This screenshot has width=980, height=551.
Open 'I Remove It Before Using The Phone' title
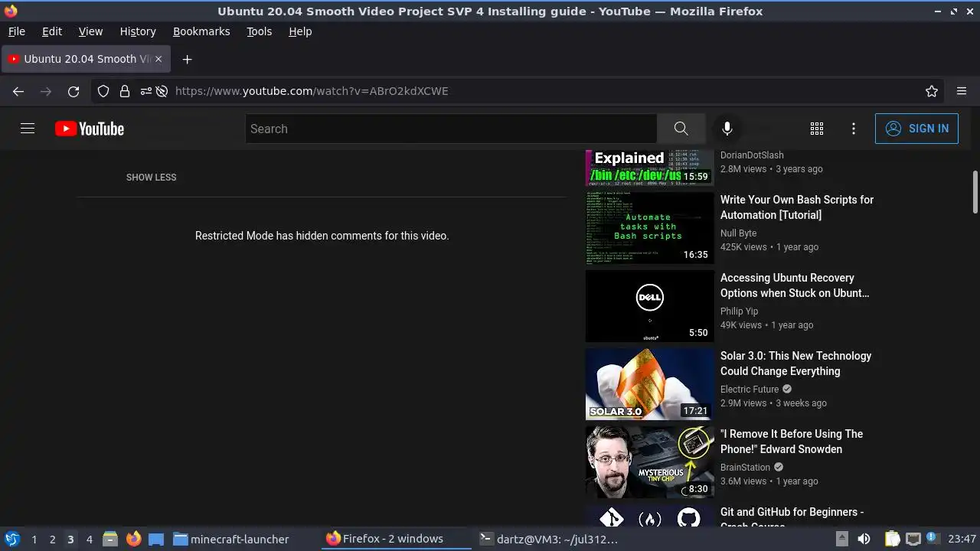792,442
